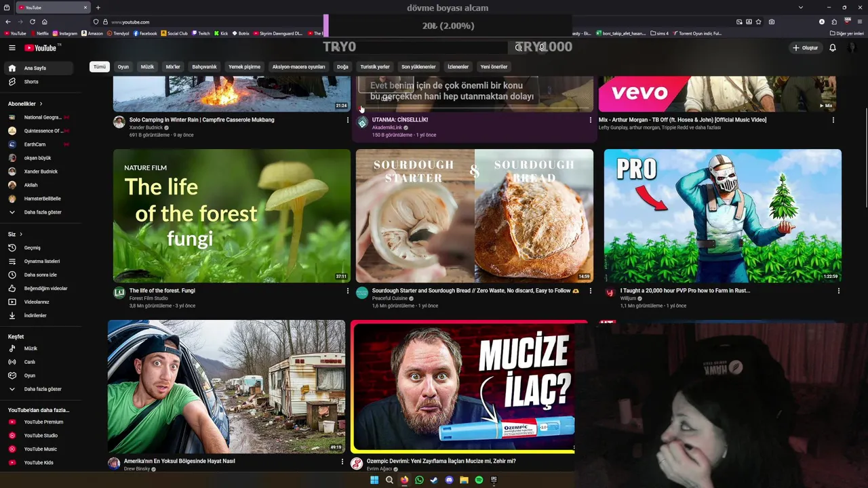868x488 pixels.
Task: Open options menu for Sourdough Starter video
Action: click(x=590, y=291)
